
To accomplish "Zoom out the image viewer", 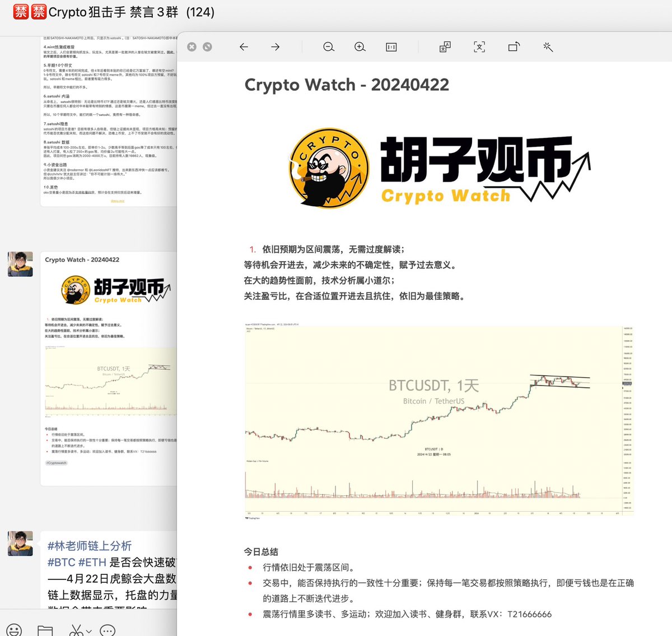I will pos(329,47).
